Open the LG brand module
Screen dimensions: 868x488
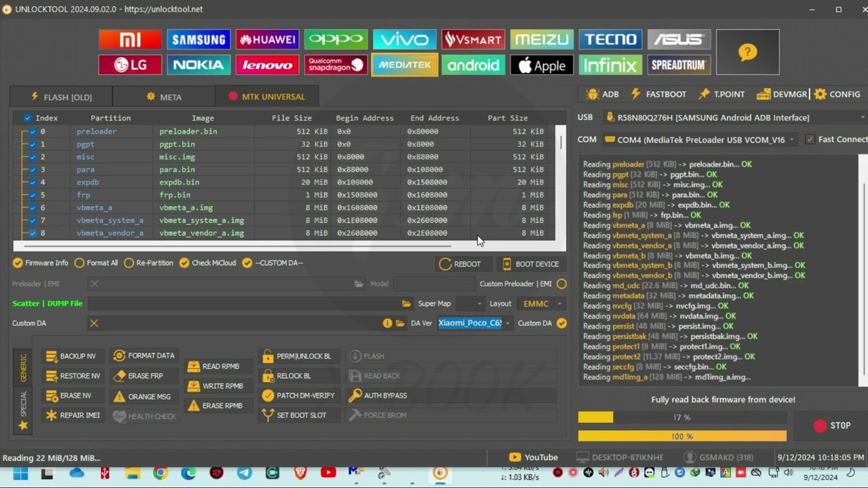coord(130,65)
